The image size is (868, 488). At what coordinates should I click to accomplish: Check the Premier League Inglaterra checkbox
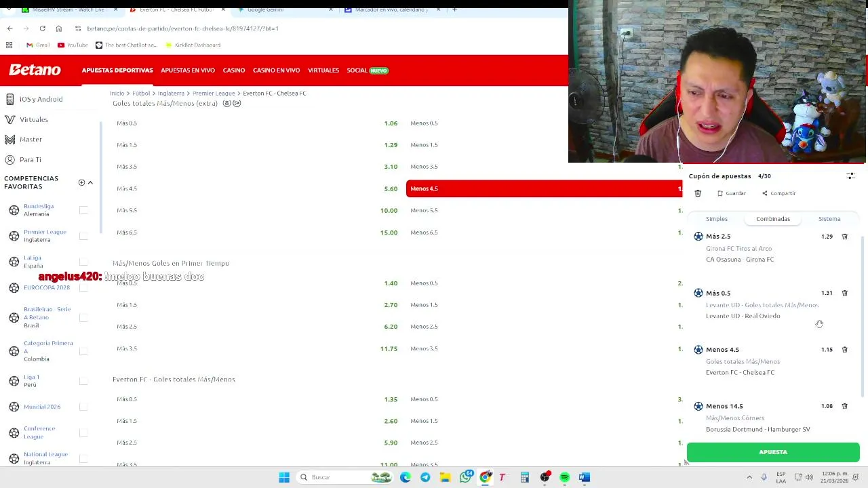[83, 236]
